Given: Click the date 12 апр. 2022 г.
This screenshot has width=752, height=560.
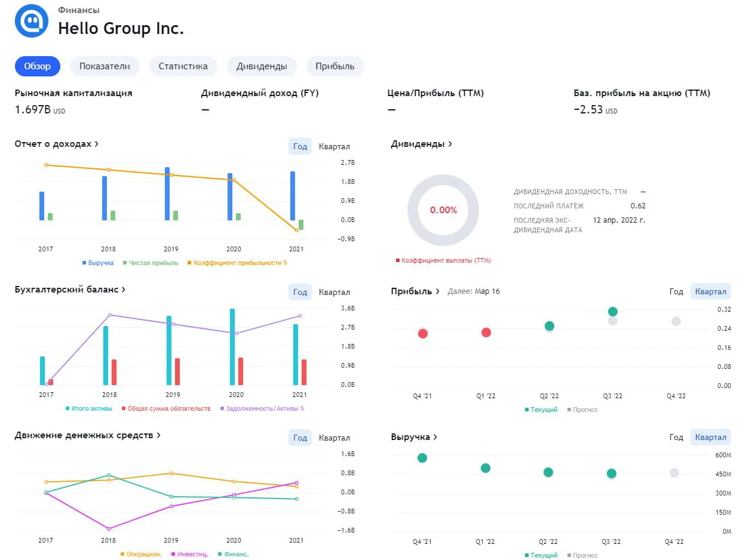Looking at the screenshot, I should coord(619,220).
